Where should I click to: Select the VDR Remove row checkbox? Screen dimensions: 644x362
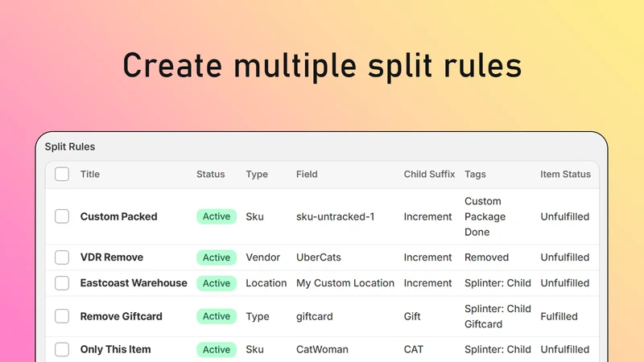pyautogui.click(x=62, y=257)
